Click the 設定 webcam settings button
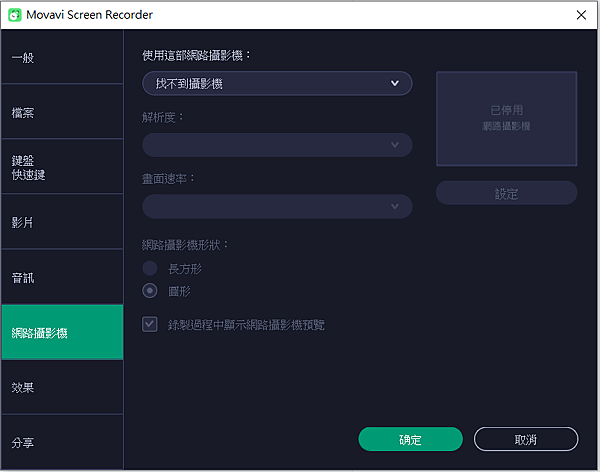The width and height of the screenshot is (600, 472). pos(506,193)
